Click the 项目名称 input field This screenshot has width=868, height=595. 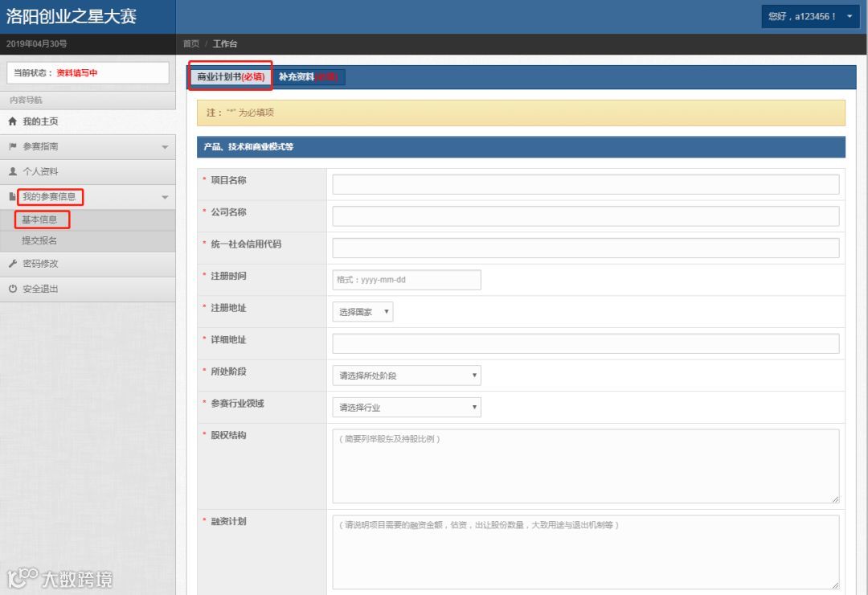586,184
